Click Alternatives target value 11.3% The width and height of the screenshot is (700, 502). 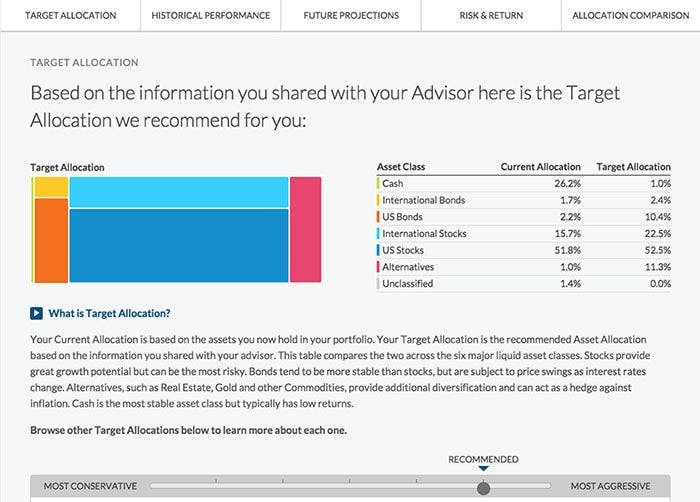click(658, 267)
